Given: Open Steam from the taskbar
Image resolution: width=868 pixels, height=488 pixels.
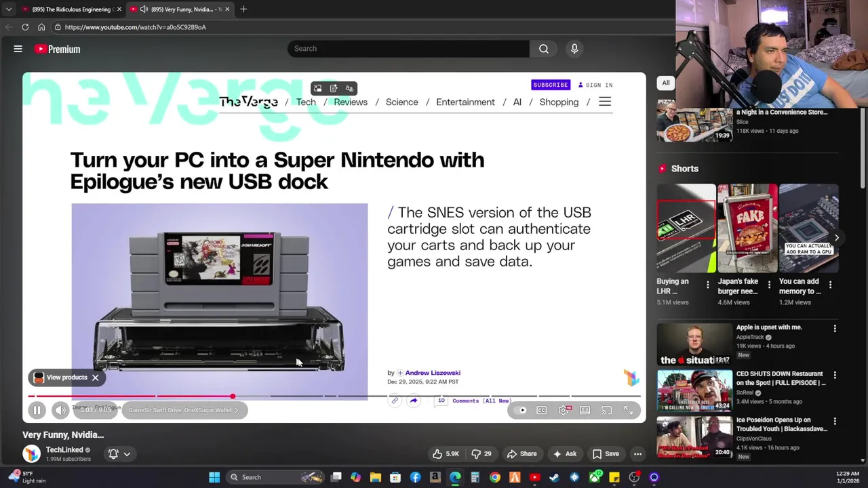Looking at the screenshot, I should 554,477.
